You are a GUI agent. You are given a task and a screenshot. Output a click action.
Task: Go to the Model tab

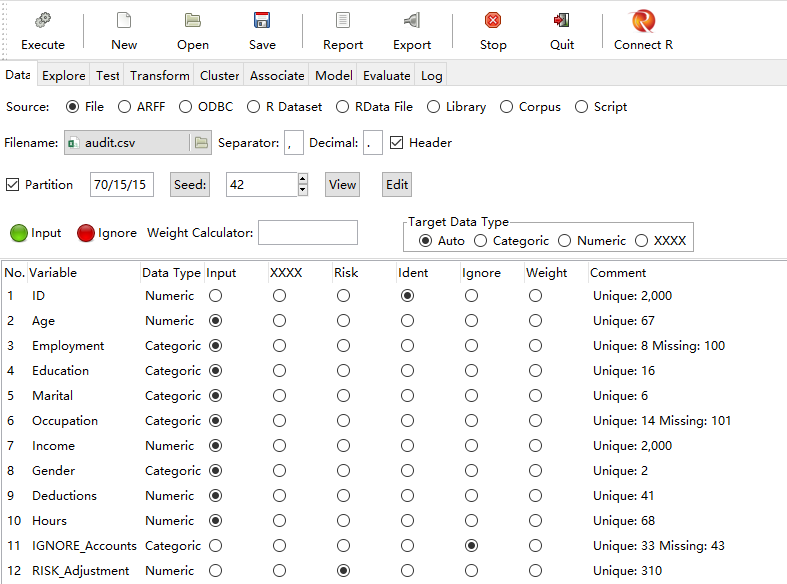pos(334,76)
